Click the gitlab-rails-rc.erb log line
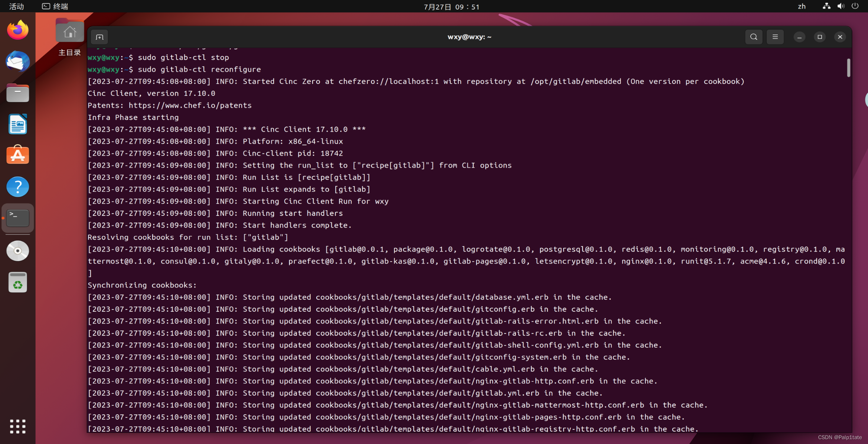 pos(357,333)
